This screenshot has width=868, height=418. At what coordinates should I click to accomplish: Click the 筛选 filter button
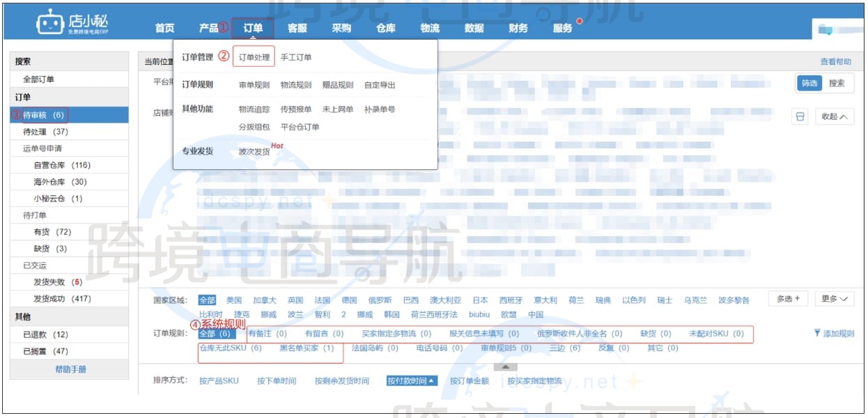tap(810, 82)
